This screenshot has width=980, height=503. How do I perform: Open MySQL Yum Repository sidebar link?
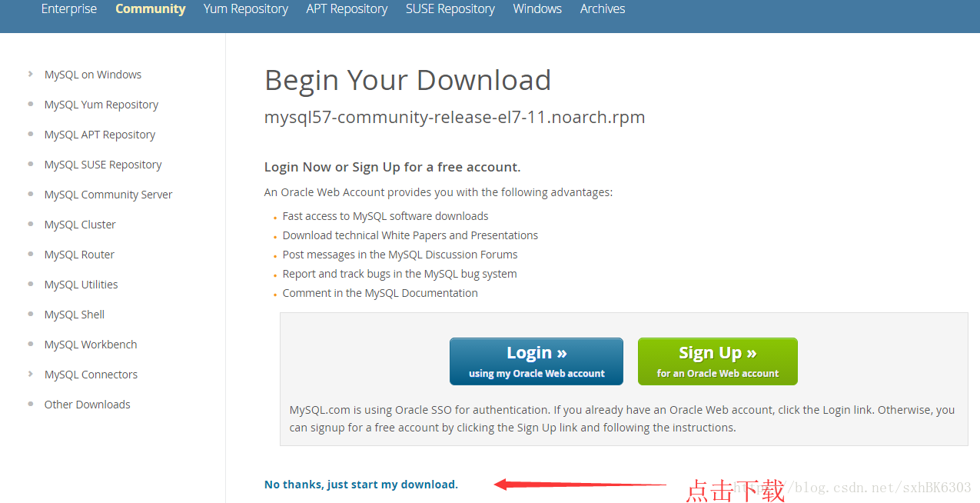pos(101,105)
